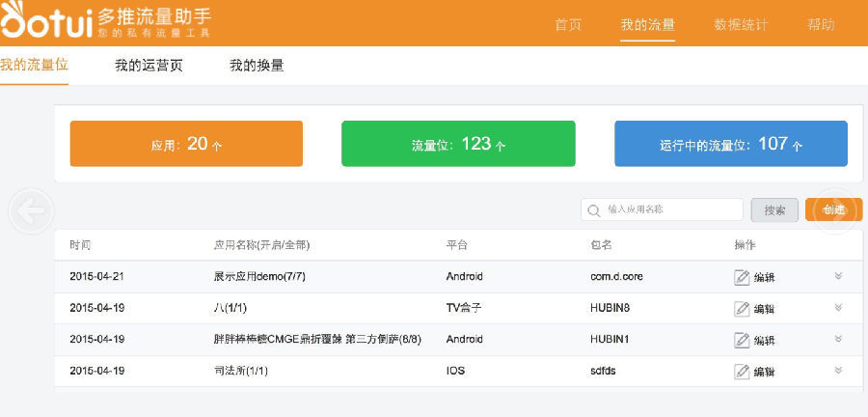
Task: Click the magnifier icon in search box
Action: pyautogui.click(x=595, y=209)
